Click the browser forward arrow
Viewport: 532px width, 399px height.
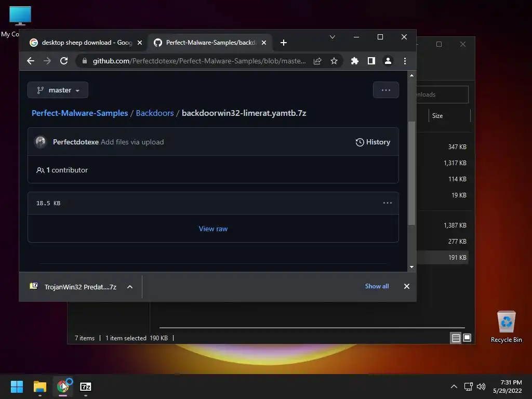[x=47, y=61]
